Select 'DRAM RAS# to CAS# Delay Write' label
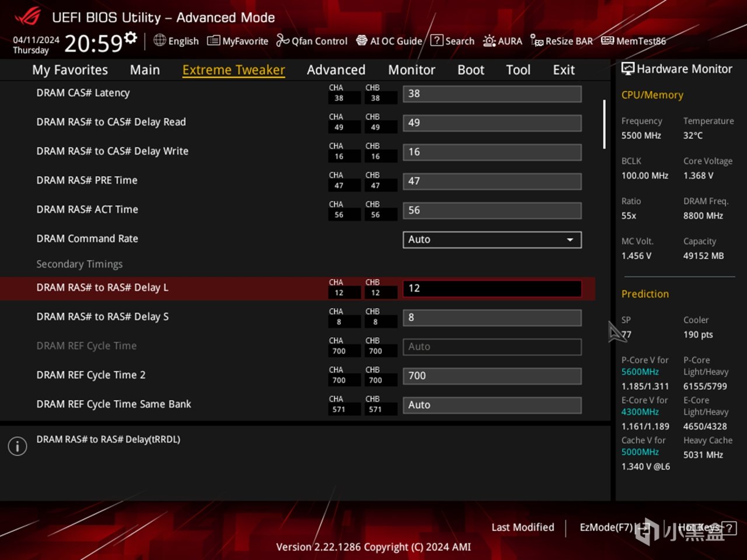This screenshot has width=747, height=560. (112, 151)
